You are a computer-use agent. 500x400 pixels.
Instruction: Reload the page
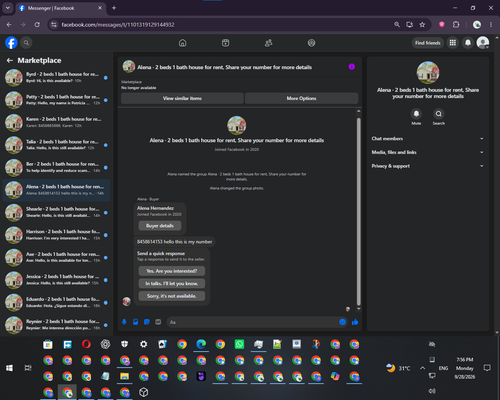(x=37, y=25)
